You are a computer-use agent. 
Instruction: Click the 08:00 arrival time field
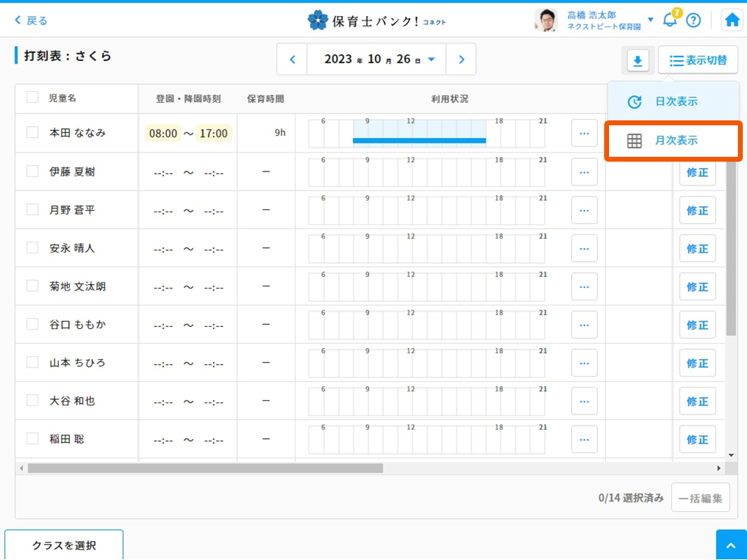point(163,133)
